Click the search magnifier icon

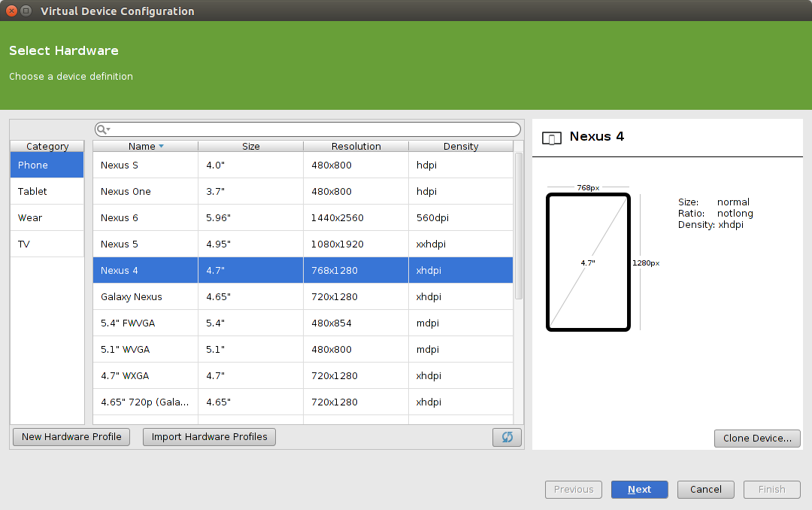pos(102,129)
